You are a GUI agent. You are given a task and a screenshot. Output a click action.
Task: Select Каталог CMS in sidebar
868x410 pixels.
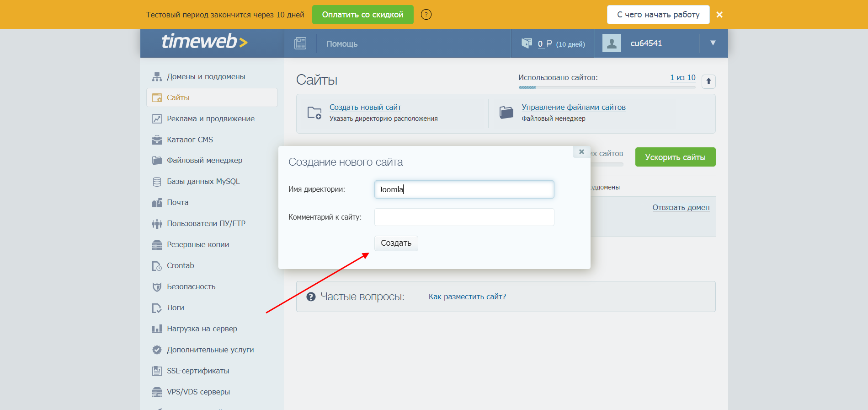tap(190, 140)
